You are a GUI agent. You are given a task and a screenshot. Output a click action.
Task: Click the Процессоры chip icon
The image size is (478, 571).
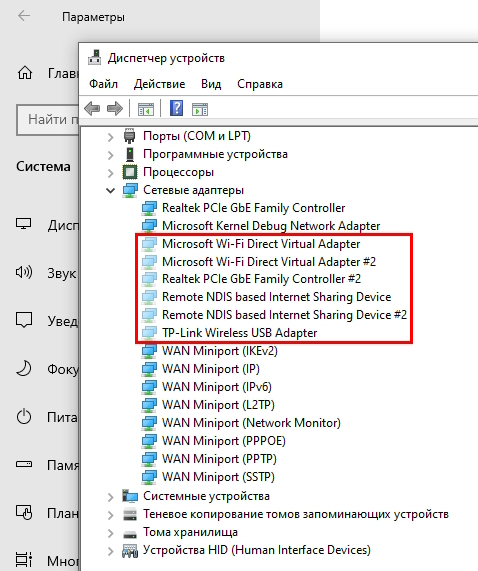[x=130, y=172]
